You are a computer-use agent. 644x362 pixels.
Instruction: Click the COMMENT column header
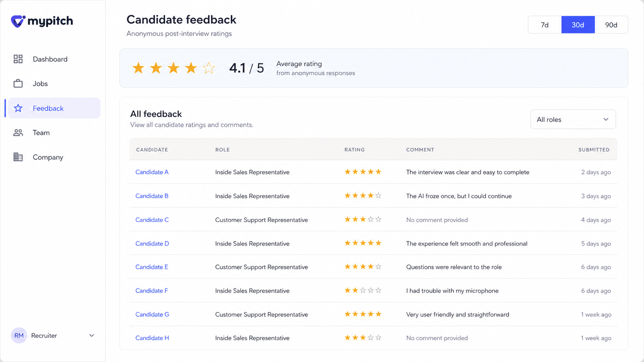coord(420,150)
